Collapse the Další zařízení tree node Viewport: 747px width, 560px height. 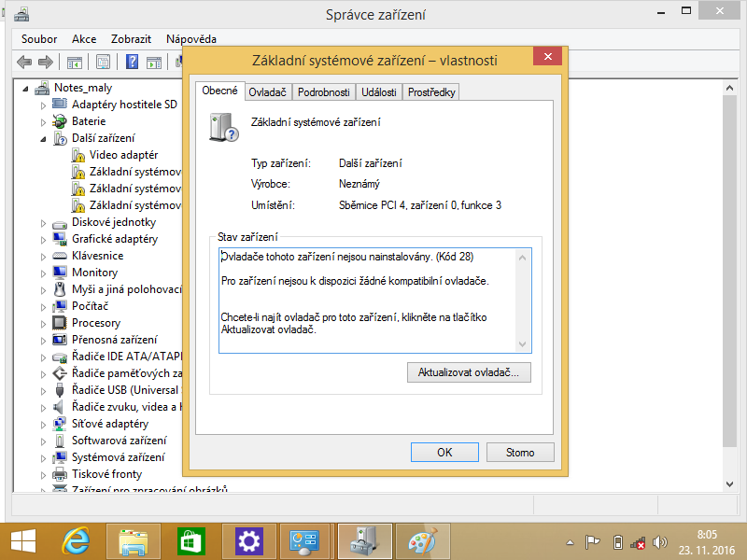pos(43,138)
